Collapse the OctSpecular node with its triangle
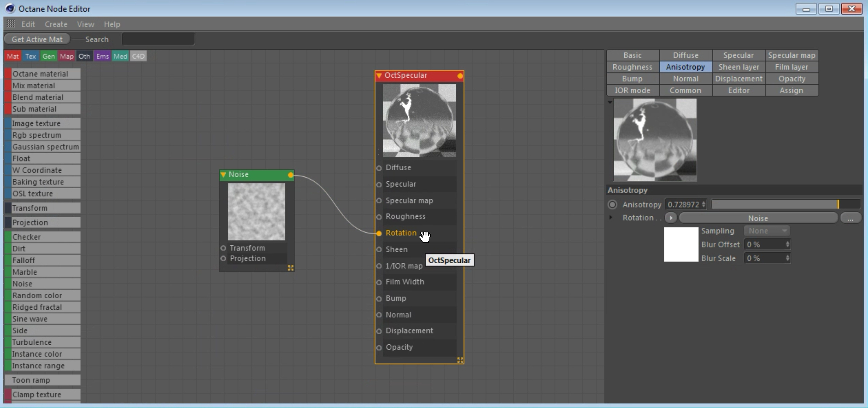The image size is (868, 408). pos(379,75)
